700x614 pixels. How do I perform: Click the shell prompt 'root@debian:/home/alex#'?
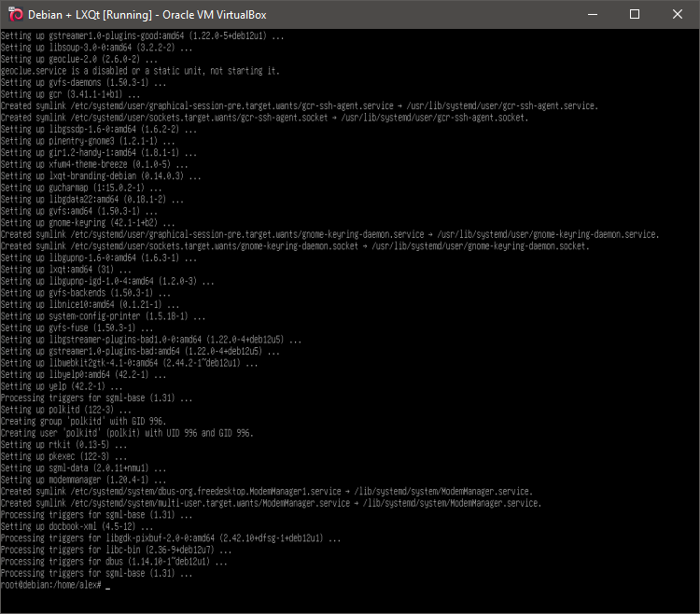(51, 584)
